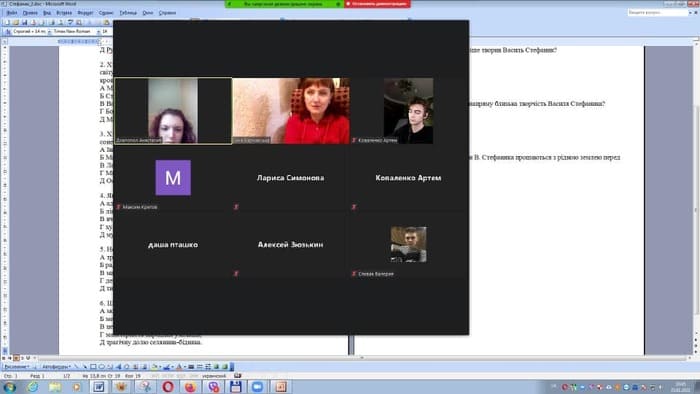The width and height of the screenshot is (700, 394).
Task: Select the Oval tool in drawing toolbar
Action: pos(102,367)
